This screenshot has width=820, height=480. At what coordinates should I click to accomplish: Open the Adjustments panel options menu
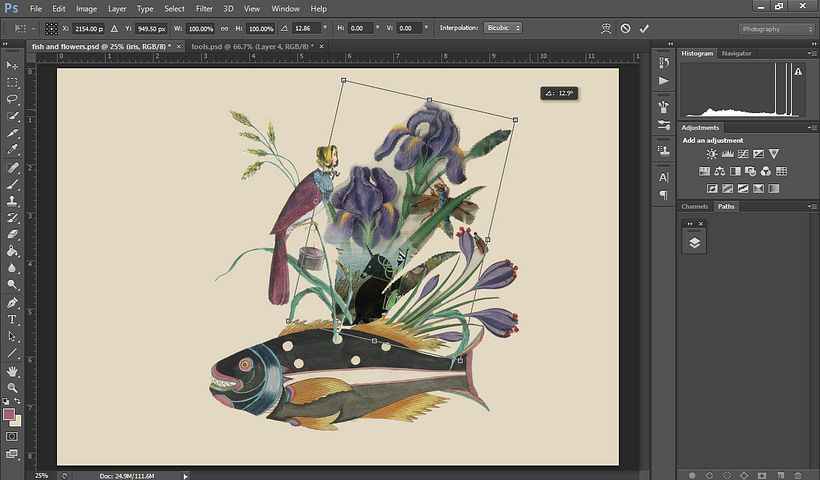[x=812, y=128]
